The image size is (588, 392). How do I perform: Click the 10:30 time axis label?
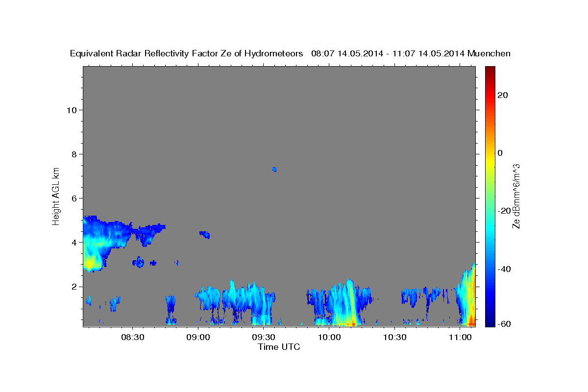(x=394, y=338)
